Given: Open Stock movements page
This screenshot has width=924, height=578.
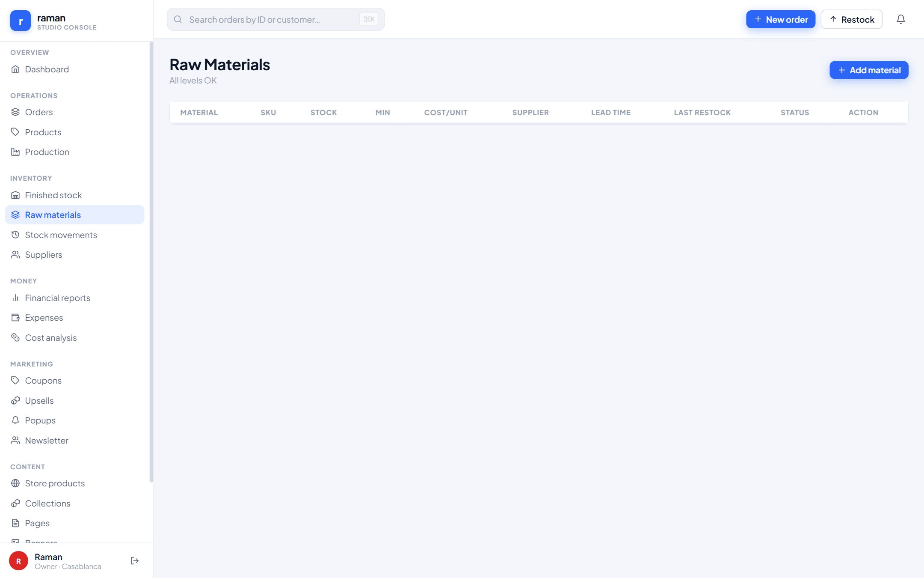Looking at the screenshot, I should [74, 235].
